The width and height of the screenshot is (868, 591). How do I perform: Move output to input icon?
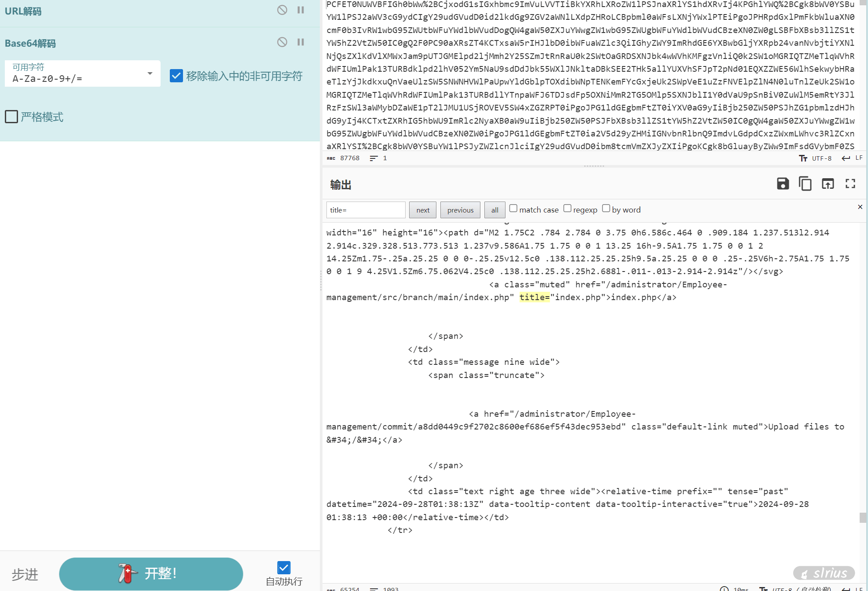coord(828,184)
